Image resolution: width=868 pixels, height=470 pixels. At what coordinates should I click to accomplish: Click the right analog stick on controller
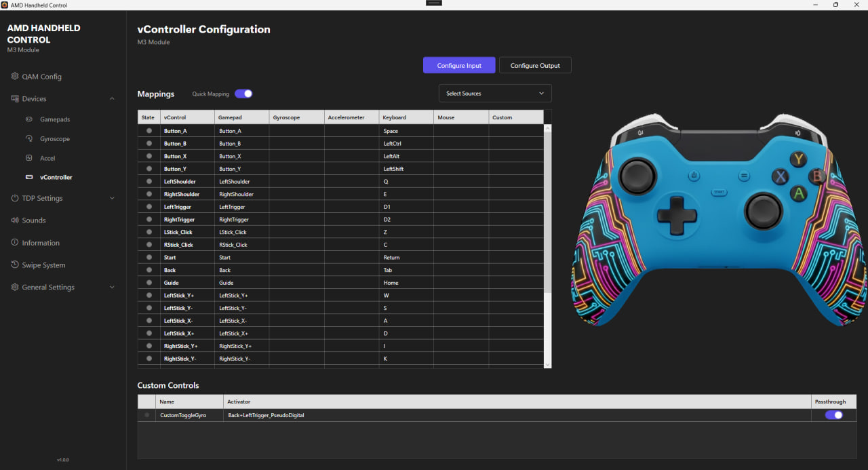764,210
